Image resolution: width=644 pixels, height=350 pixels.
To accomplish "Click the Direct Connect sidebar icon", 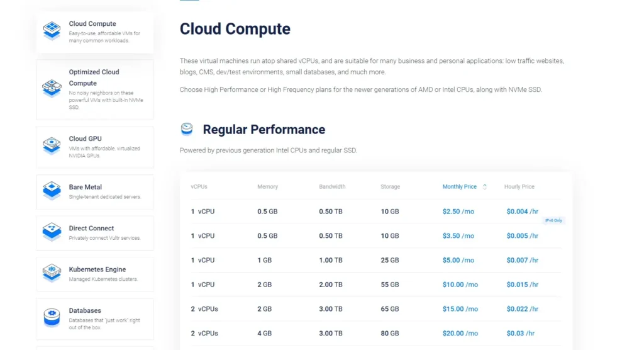I will click(52, 232).
